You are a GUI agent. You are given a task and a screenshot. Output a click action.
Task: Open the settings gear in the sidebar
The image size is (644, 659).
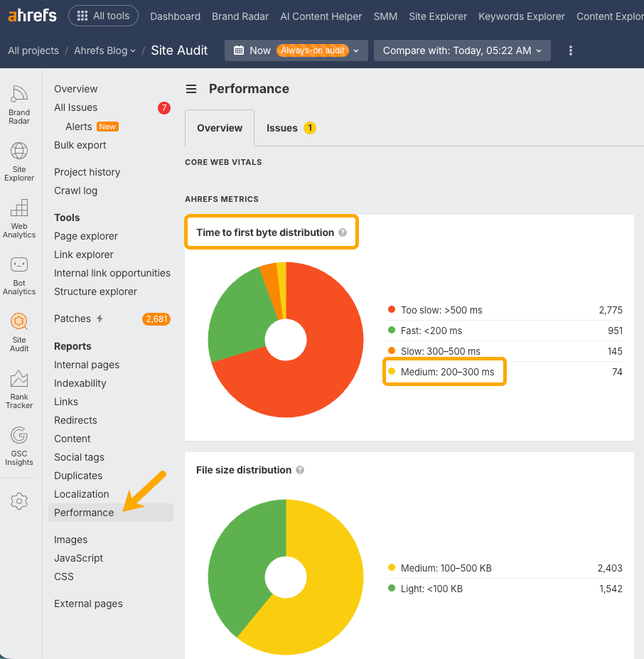coord(19,501)
